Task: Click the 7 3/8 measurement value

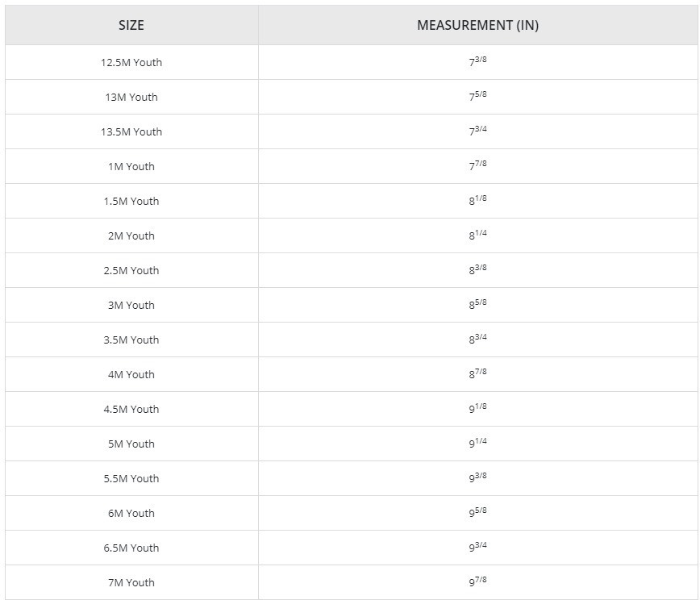Action: click(x=477, y=61)
